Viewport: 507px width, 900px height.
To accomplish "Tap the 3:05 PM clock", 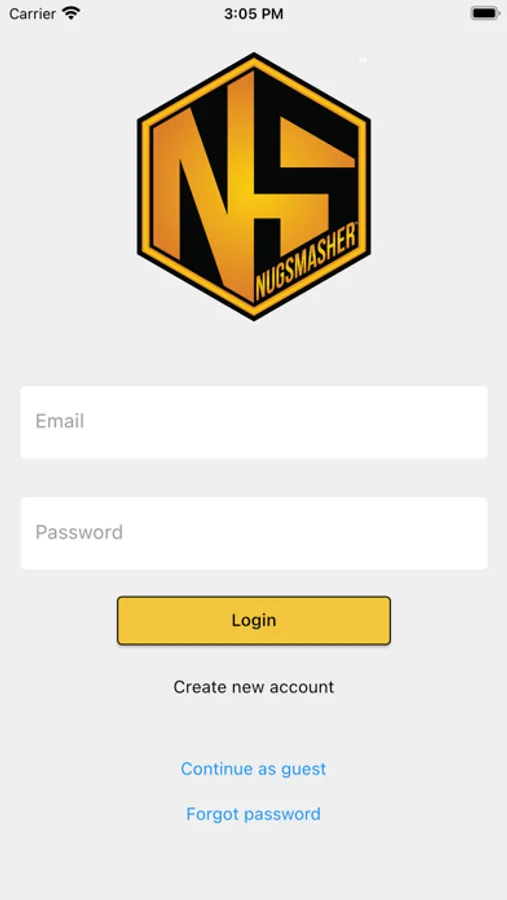I will coord(254,14).
